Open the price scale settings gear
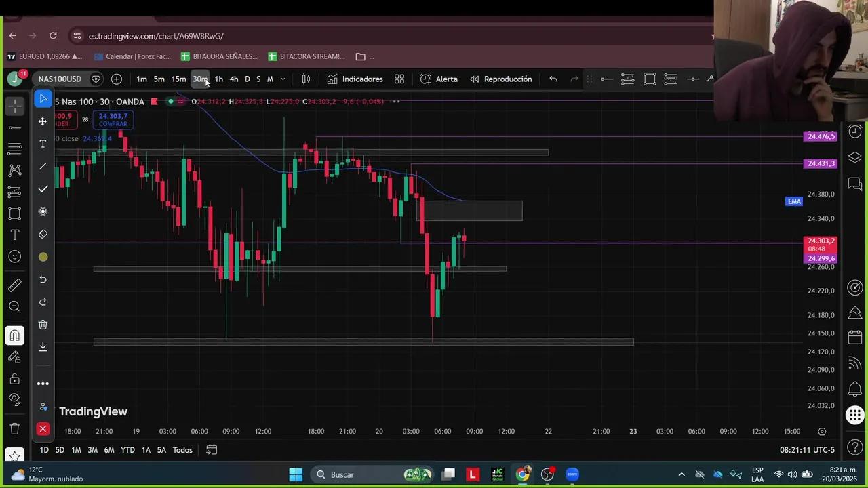 [x=822, y=431]
